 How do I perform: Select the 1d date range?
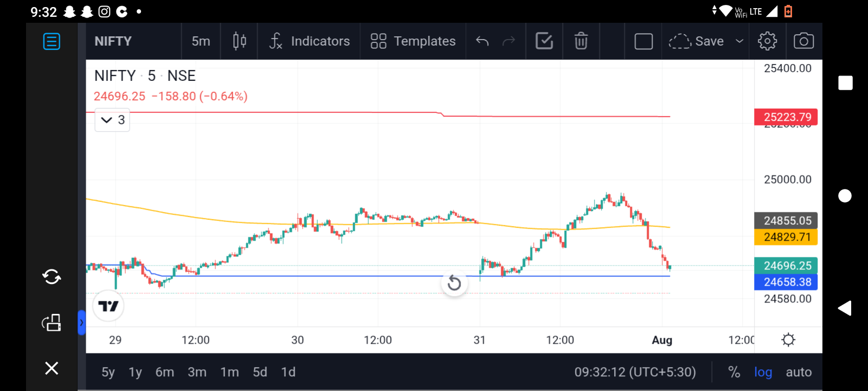coord(288,372)
